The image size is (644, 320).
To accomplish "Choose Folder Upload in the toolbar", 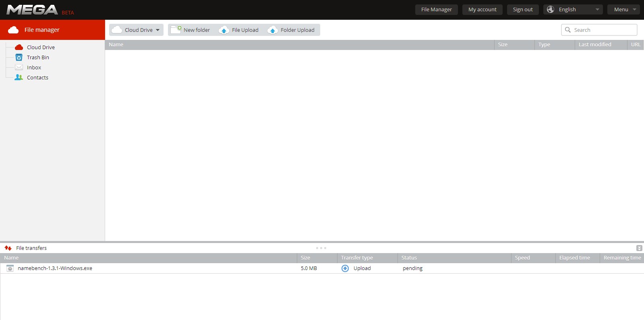I will (x=291, y=30).
